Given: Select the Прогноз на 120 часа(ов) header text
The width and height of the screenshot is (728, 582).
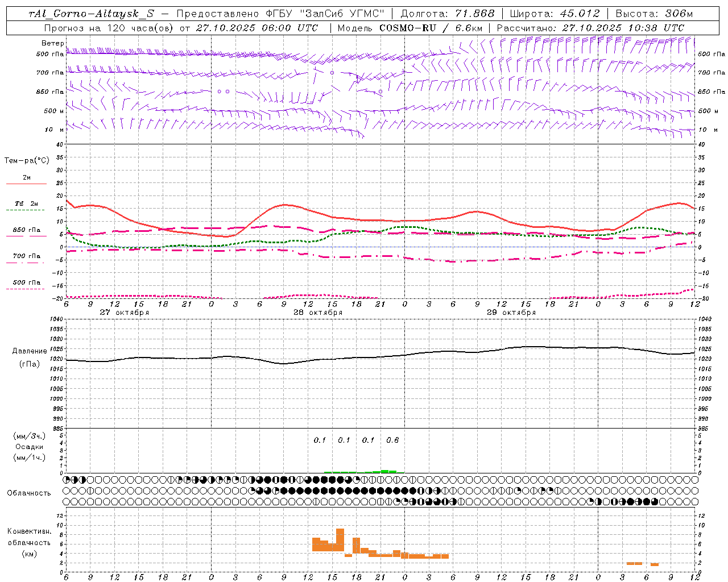Looking at the screenshot, I should tap(109, 28).
